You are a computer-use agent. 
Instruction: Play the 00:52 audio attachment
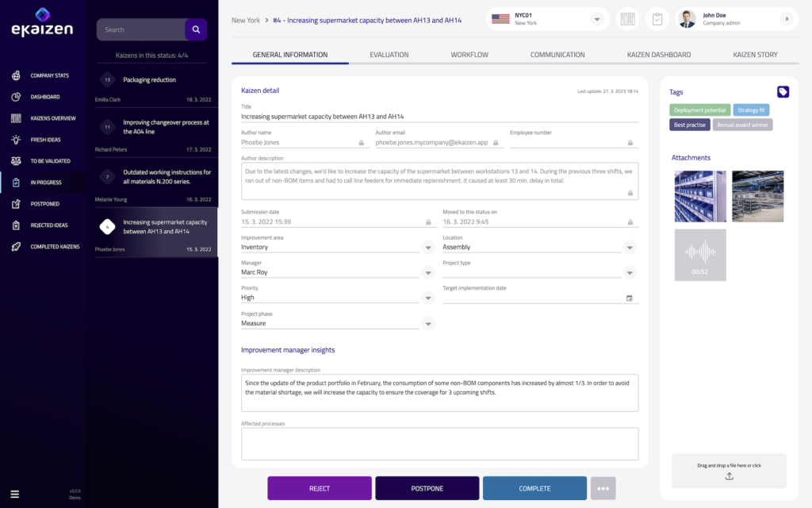pyautogui.click(x=700, y=254)
